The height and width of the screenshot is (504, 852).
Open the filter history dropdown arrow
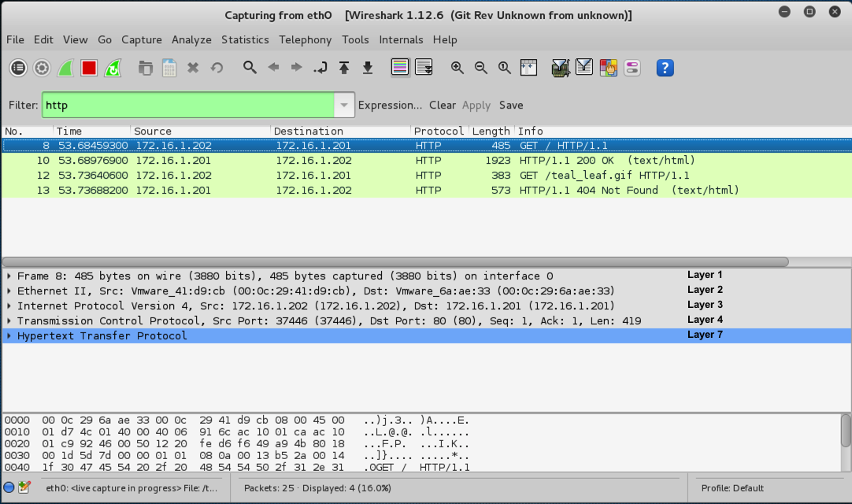tap(343, 106)
